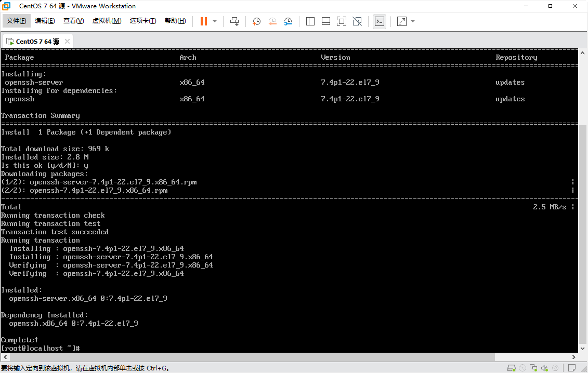Toggle the library sidebar panel icon
This screenshot has height=373, width=588.
coord(310,21)
